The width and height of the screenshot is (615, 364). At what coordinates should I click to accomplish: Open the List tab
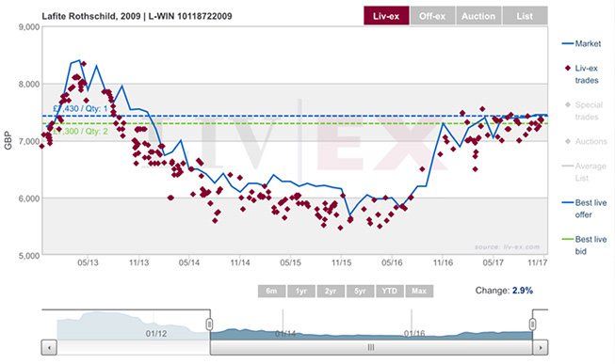525,16
